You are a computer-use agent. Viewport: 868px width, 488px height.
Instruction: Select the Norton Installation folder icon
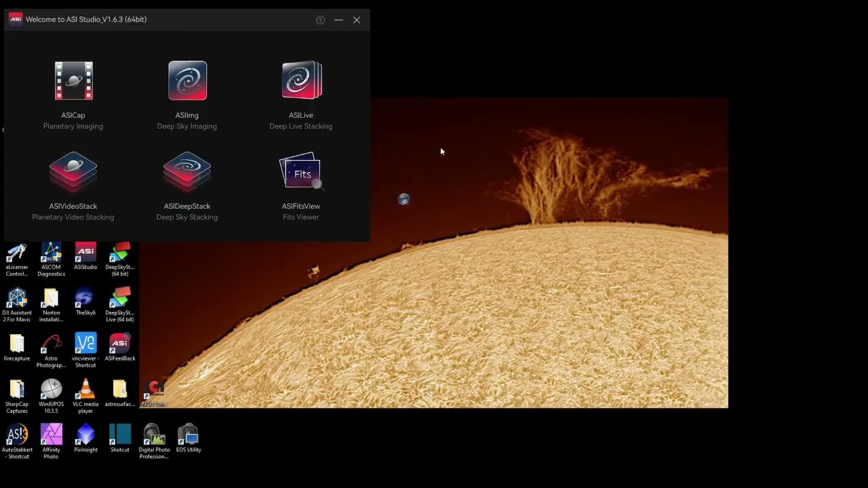click(52, 306)
